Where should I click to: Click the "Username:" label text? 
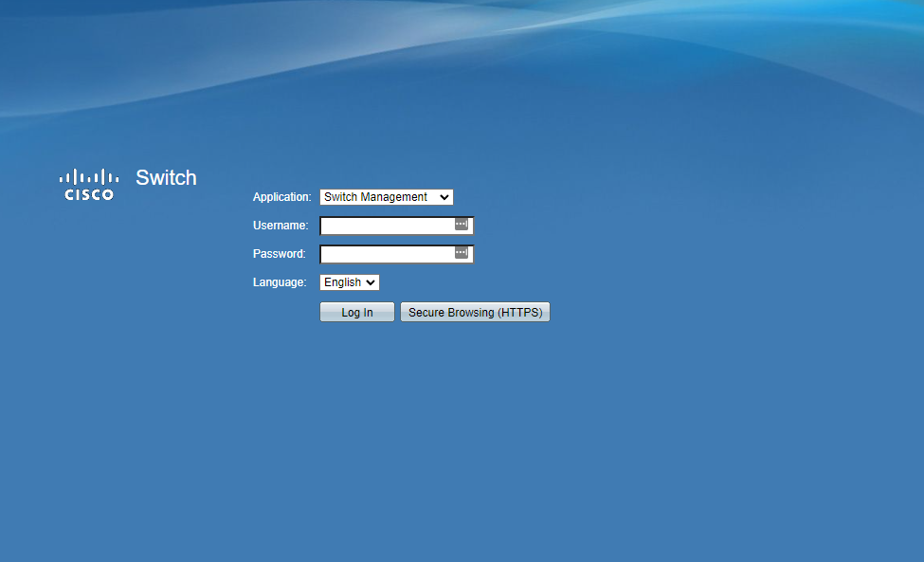coord(281,226)
